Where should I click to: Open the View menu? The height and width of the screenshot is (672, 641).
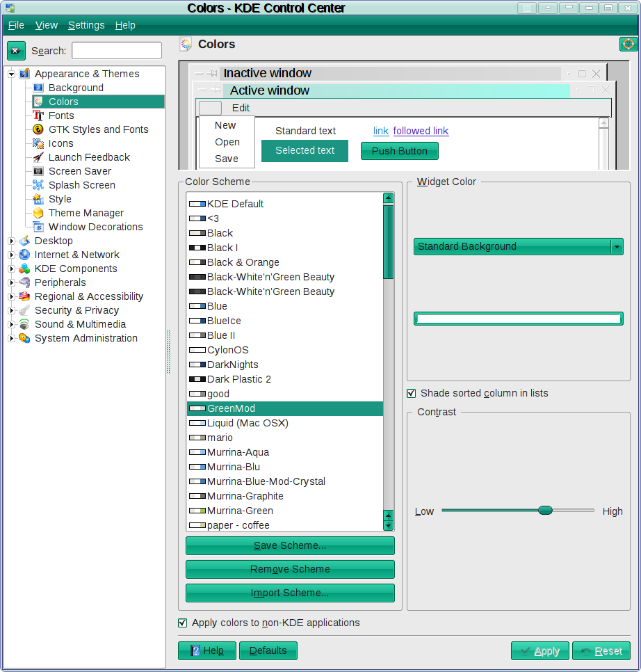click(x=47, y=25)
